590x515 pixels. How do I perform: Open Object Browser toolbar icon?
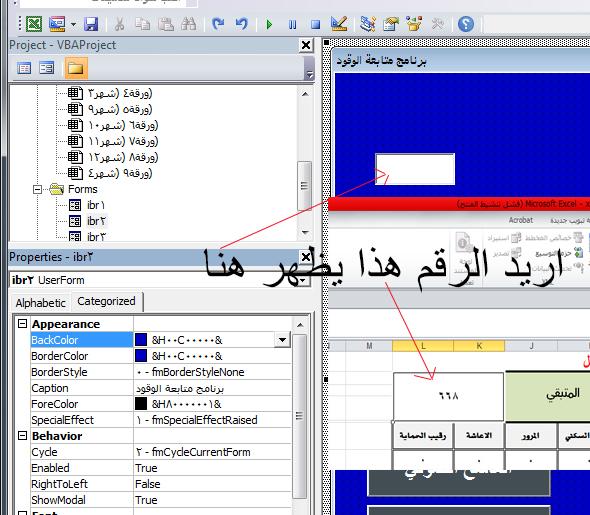coord(414,24)
